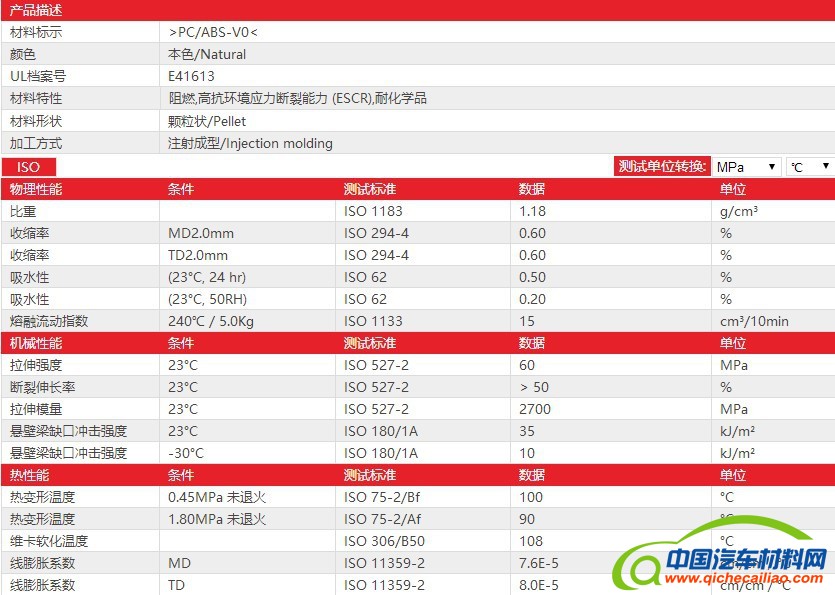This screenshot has width=835, height=595.
Task: Select the 颗粒状/Pellet material form value
Action: 207,121
